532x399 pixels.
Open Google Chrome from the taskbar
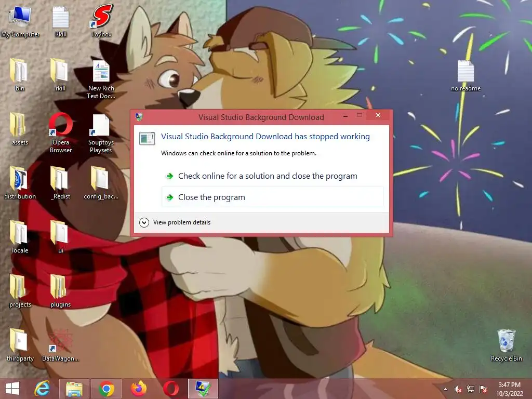106,389
